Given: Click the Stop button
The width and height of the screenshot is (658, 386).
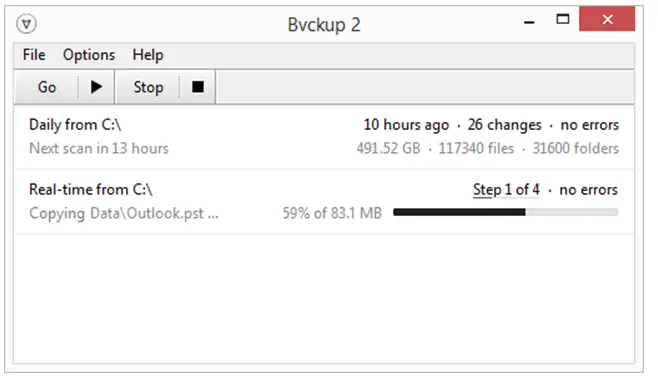Looking at the screenshot, I should pos(148,87).
